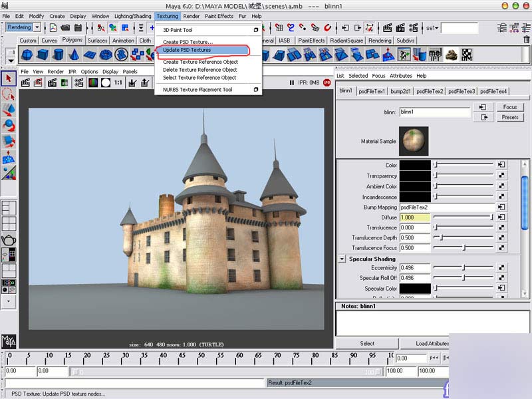
Task: Open the sel quick selection dropdown
Action: tap(432, 28)
